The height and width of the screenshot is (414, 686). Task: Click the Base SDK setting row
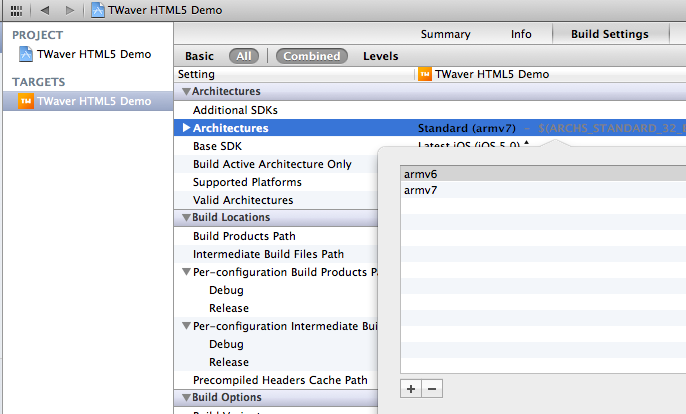[x=217, y=146]
